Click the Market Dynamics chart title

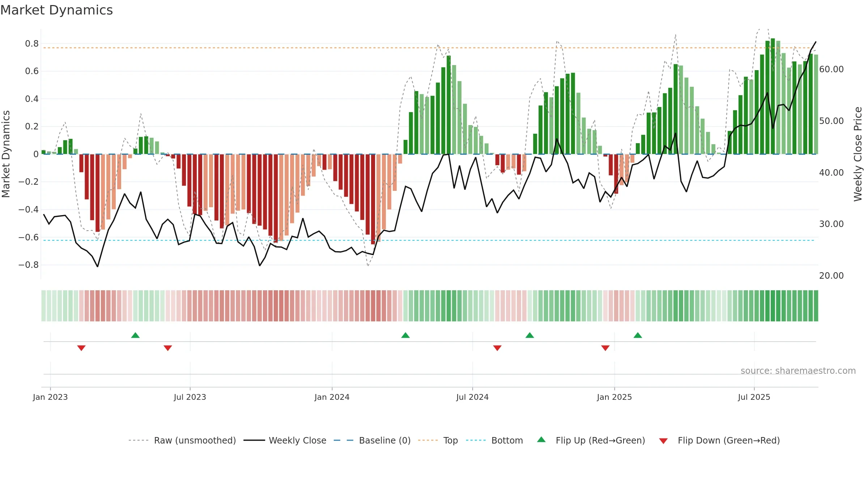click(57, 10)
